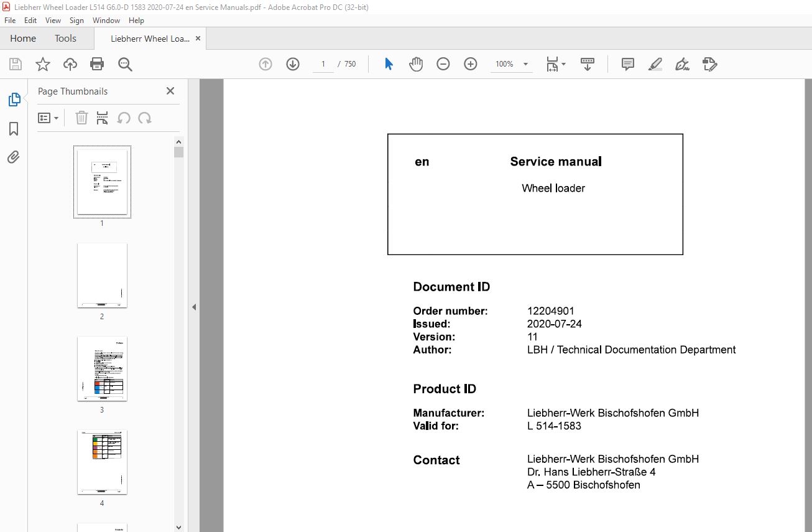Viewport: 812px width, 532px height.
Task: Close the Page Thumbnails panel
Action: tap(170, 91)
